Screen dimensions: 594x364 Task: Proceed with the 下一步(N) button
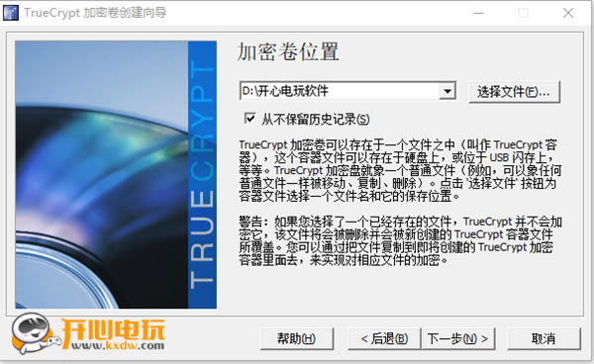tap(458, 338)
